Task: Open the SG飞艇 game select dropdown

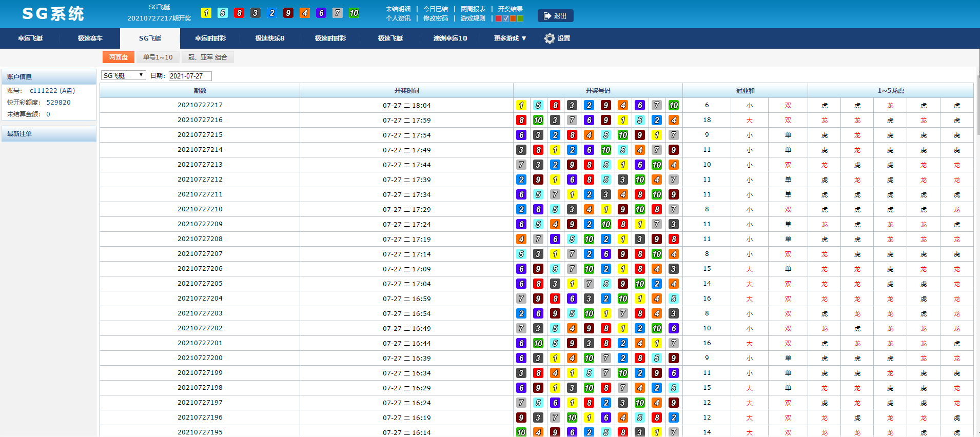Action: coord(124,75)
